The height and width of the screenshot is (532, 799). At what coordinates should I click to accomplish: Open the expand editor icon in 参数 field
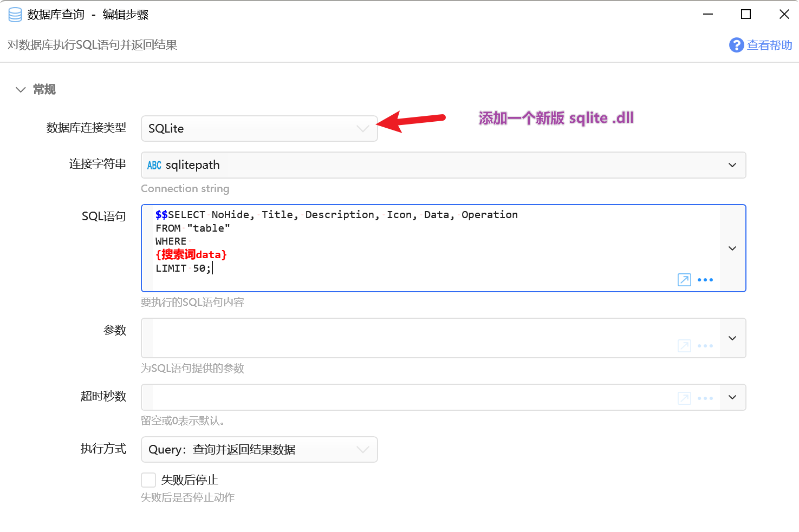(x=684, y=346)
